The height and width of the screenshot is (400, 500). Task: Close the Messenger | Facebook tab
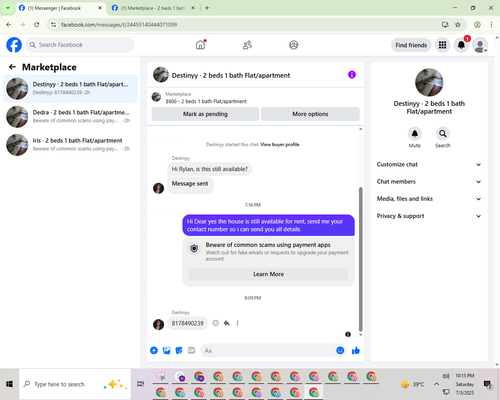[100, 8]
